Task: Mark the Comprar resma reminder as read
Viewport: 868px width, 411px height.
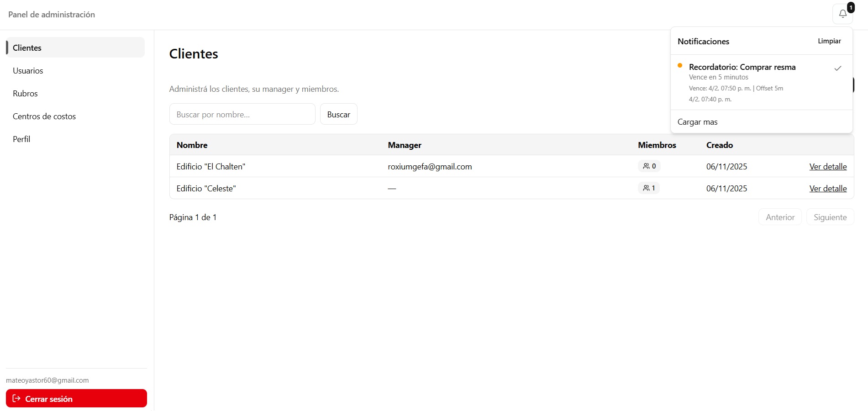Action: [x=837, y=68]
